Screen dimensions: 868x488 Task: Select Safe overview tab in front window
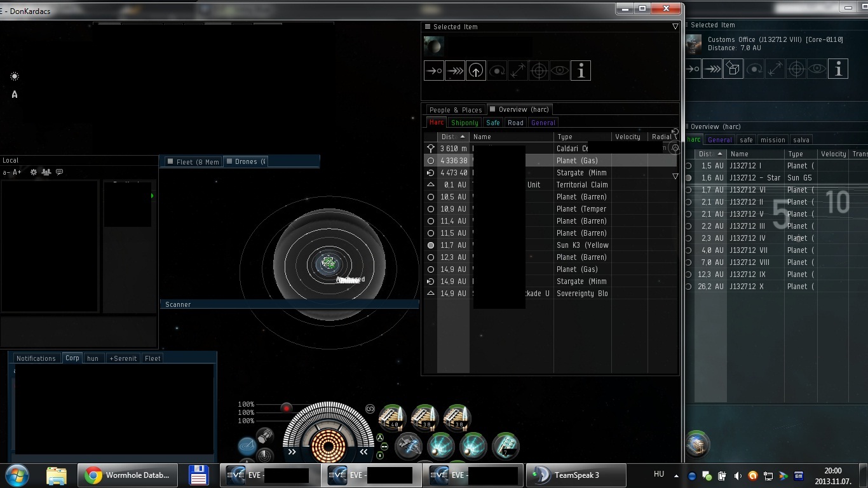[493, 123]
